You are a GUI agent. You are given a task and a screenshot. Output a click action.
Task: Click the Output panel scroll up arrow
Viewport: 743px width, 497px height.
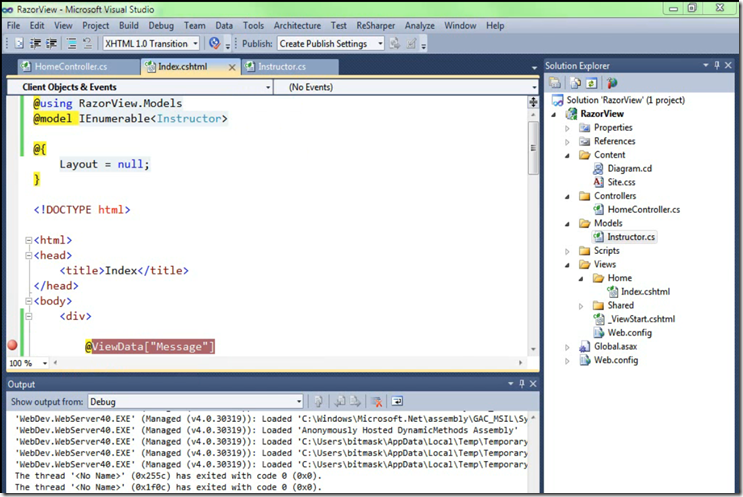point(533,418)
